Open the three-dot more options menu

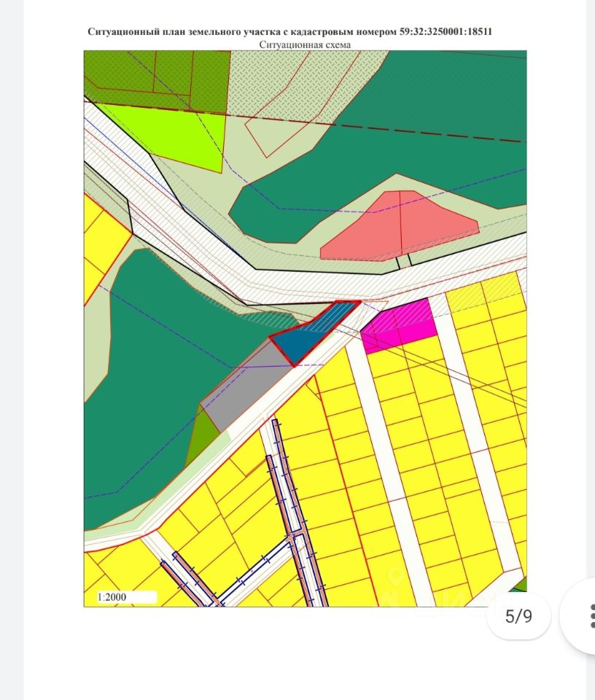[x=588, y=616]
